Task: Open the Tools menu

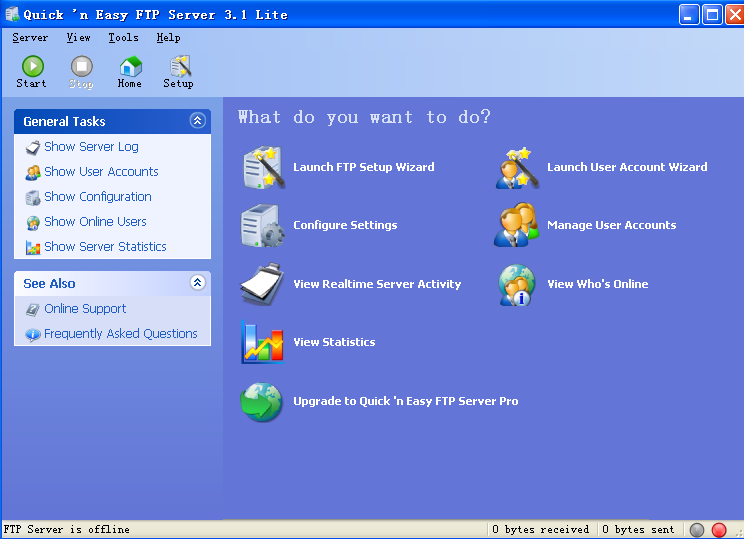Action: pos(123,38)
